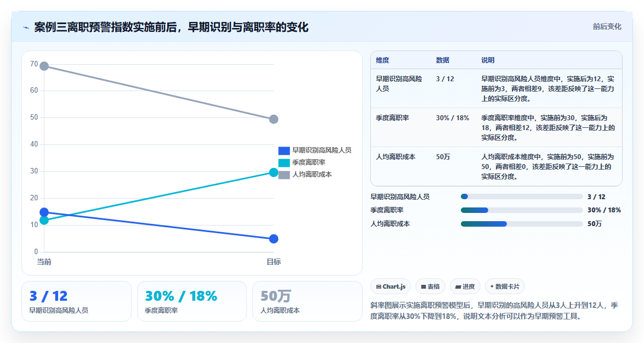Viewport: 644px width, 343px height.
Task: Click the 3 / 12 table data cell
Action: [445, 79]
